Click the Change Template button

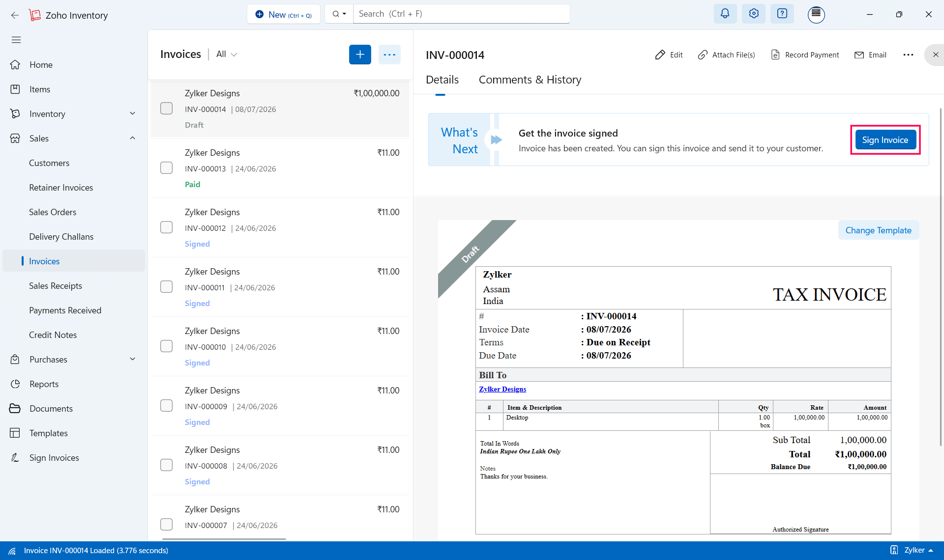(878, 230)
